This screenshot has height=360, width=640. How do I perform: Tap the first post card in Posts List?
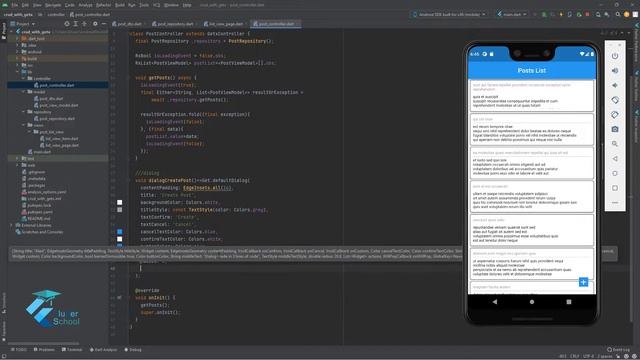[531, 96]
